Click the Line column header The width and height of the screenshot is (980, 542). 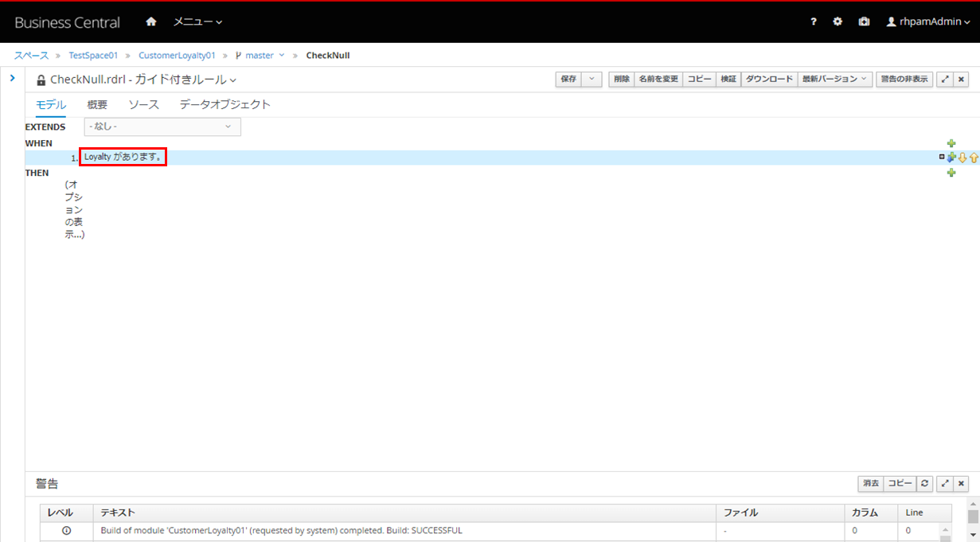click(924, 513)
